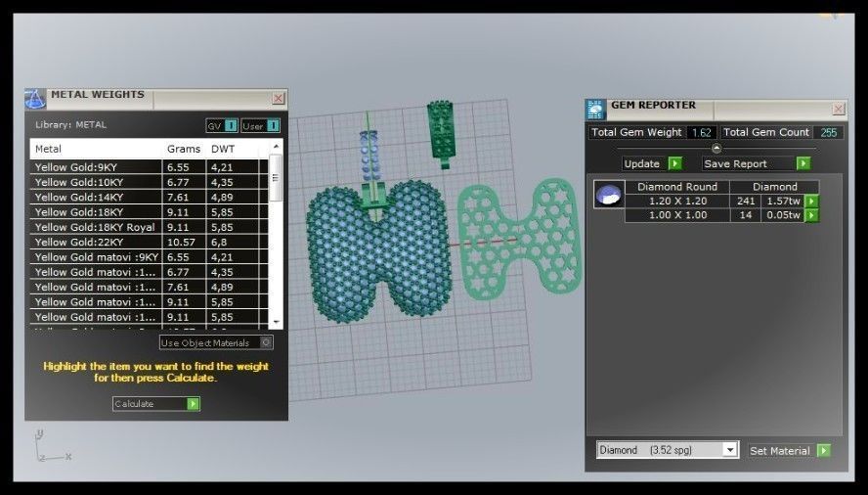Click the 10.57 grams cell for 22KY
The height and width of the screenshot is (495, 868).
[184, 242]
